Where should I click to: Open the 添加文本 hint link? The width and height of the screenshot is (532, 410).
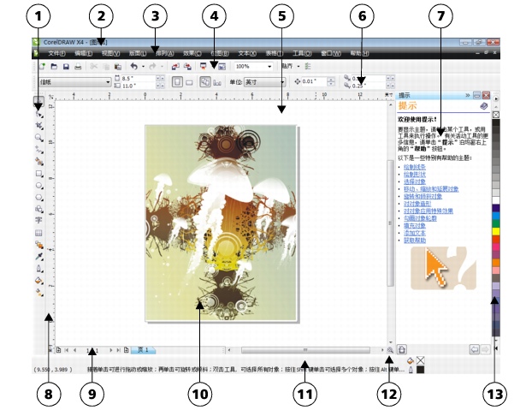click(x=415, y=233)
